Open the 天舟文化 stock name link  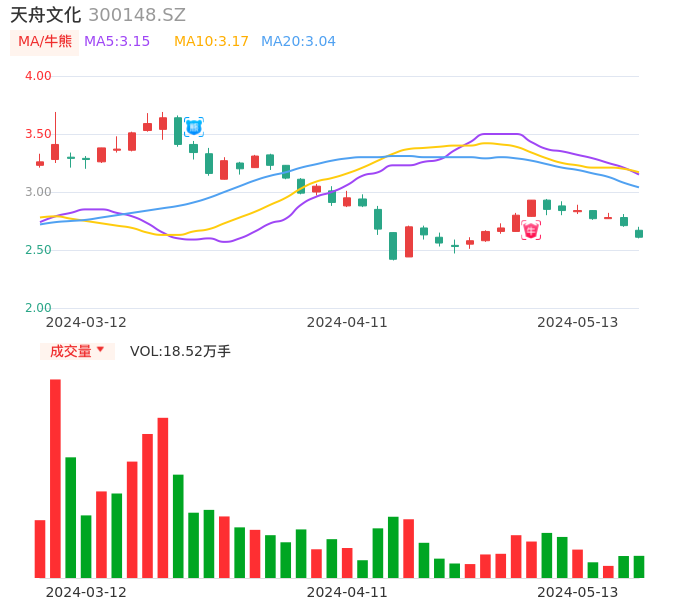coord(45,15)
